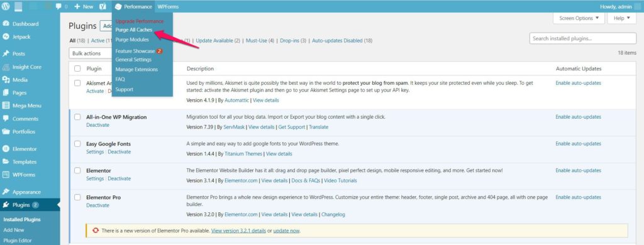Viewport: 644px width, 245px height.
Task: Check the Elementor plugin checkbox
Action: (x=77, y=170)
